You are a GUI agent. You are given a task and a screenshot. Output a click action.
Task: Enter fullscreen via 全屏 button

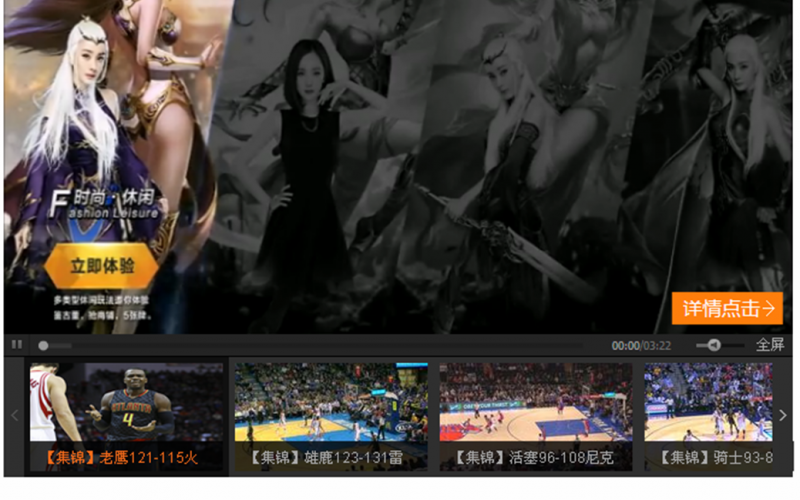(x=769, y=345)
